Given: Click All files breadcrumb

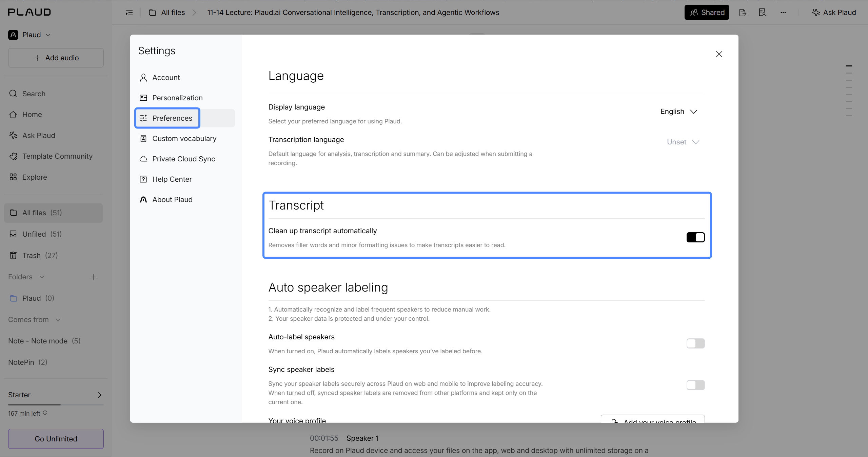Looking at the screenshot, I should pos(167,13).
